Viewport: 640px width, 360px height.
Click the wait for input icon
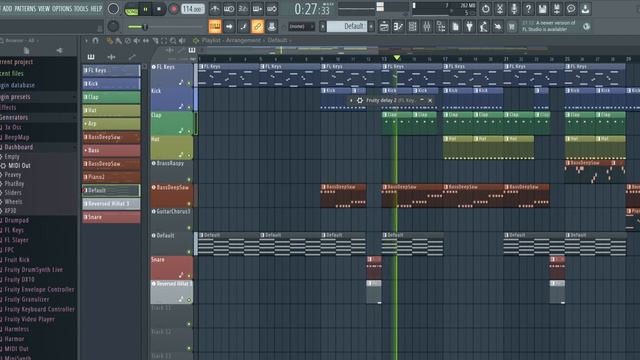[229, 9]
